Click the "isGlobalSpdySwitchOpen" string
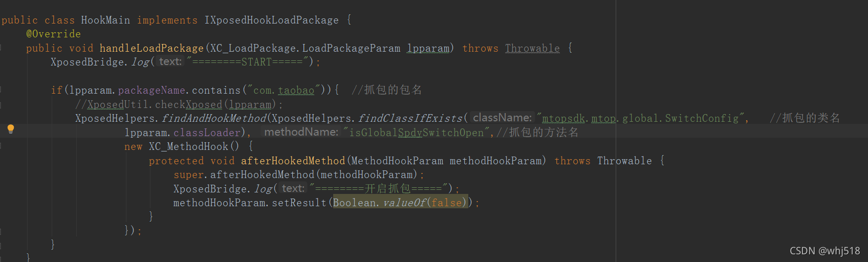The height and width of the screenshot is (262, 868). click(416, 133)
